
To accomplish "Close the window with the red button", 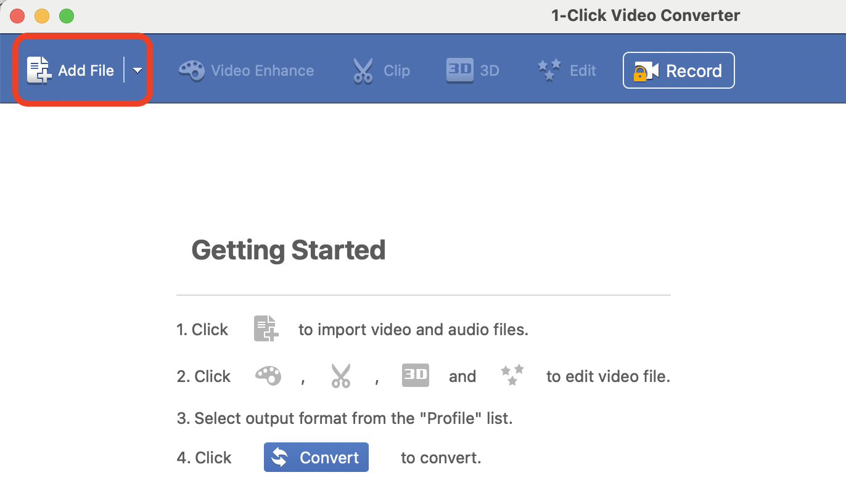I will (x=18, y=16).
